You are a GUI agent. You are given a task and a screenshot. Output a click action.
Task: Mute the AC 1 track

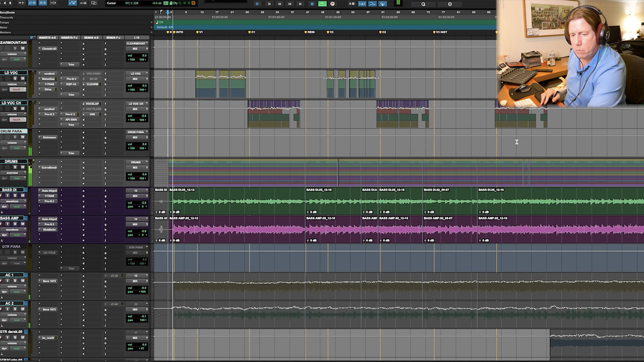point(23,281)
